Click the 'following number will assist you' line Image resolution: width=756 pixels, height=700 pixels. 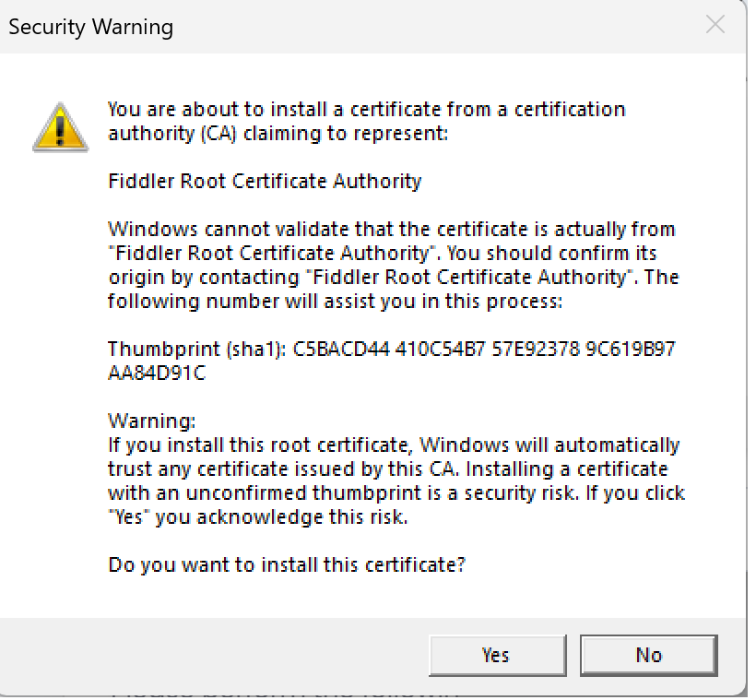click(x=335, y=302)
